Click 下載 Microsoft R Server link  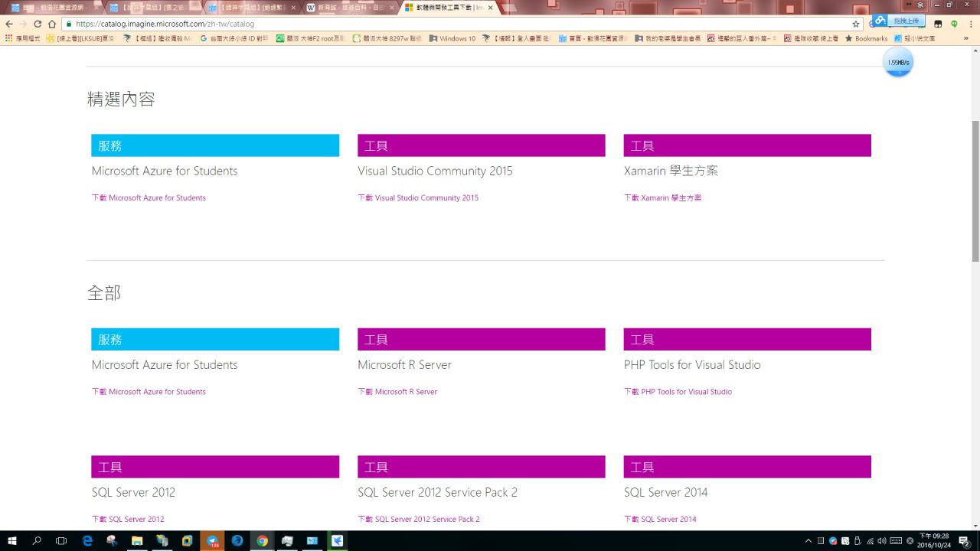(x=397, y=392)
